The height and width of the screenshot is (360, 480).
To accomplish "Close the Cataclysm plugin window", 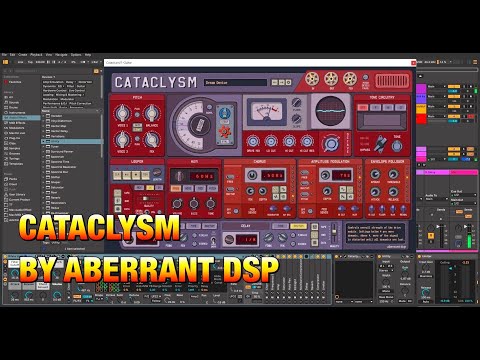I will tap(413, 62).
